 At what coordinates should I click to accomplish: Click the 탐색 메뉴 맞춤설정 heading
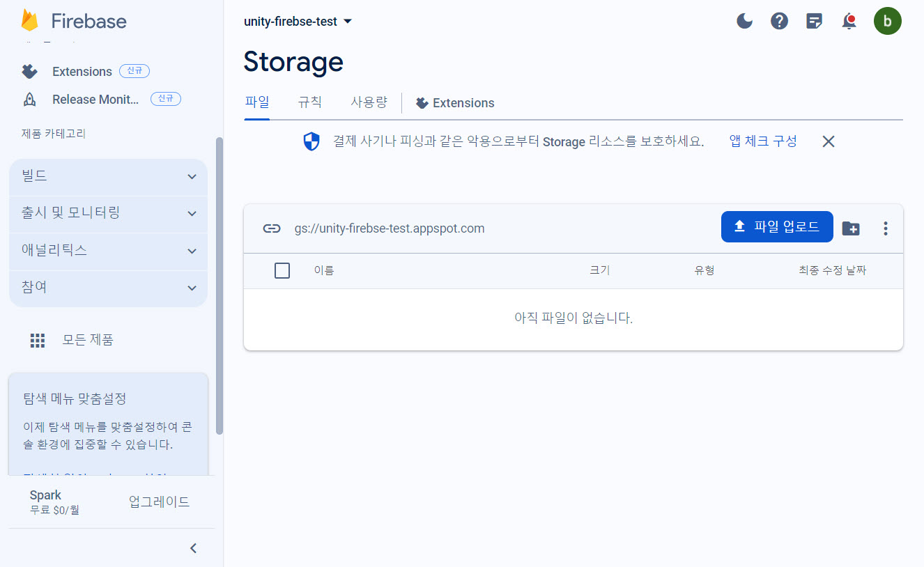pos(75,399)
